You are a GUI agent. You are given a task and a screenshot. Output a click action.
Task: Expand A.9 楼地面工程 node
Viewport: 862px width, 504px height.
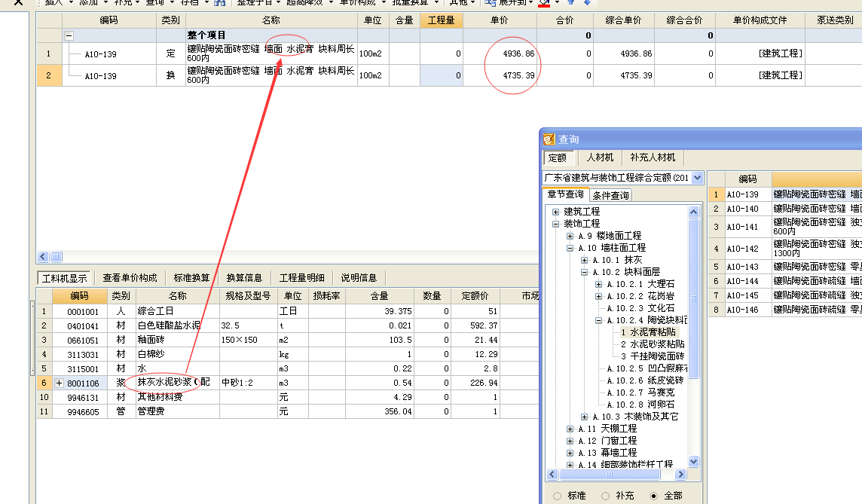[570, 236]
